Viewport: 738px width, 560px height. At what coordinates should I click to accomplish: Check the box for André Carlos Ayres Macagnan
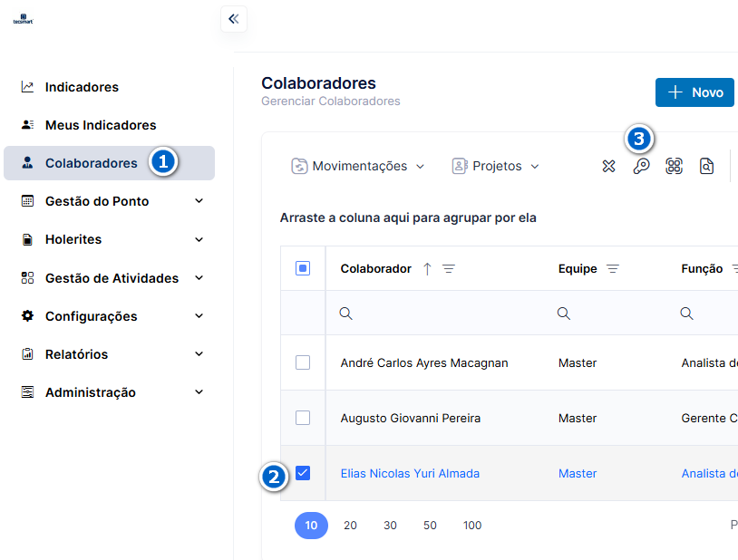coord(303,362)
